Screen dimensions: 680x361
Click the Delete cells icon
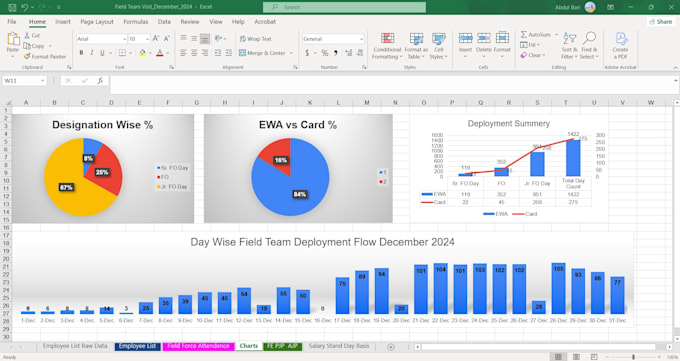484,38
